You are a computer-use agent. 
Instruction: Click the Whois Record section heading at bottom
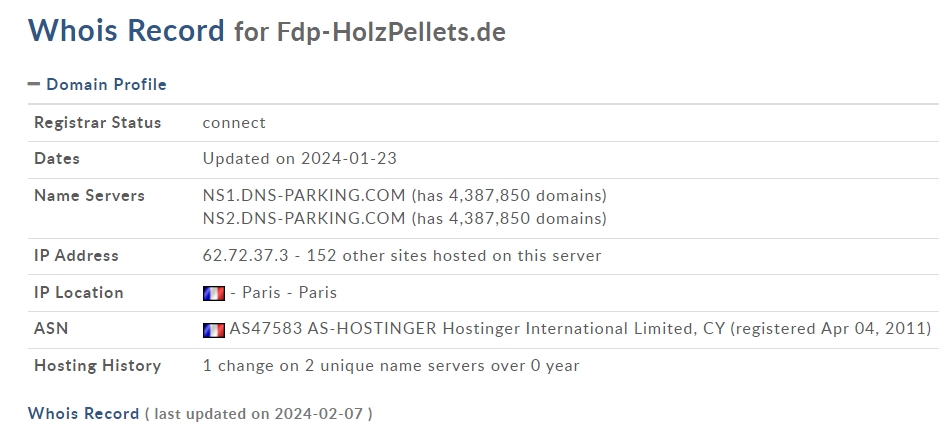click(83, 414)
